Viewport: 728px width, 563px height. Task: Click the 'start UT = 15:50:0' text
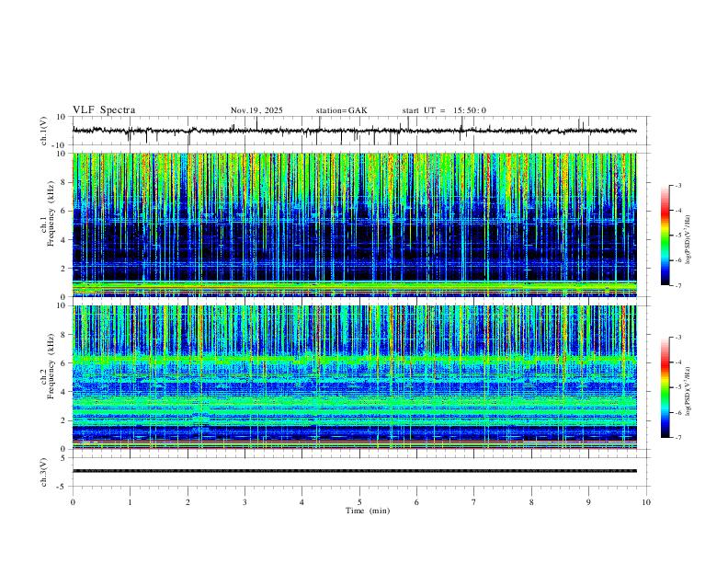click(x=444, y=110)
